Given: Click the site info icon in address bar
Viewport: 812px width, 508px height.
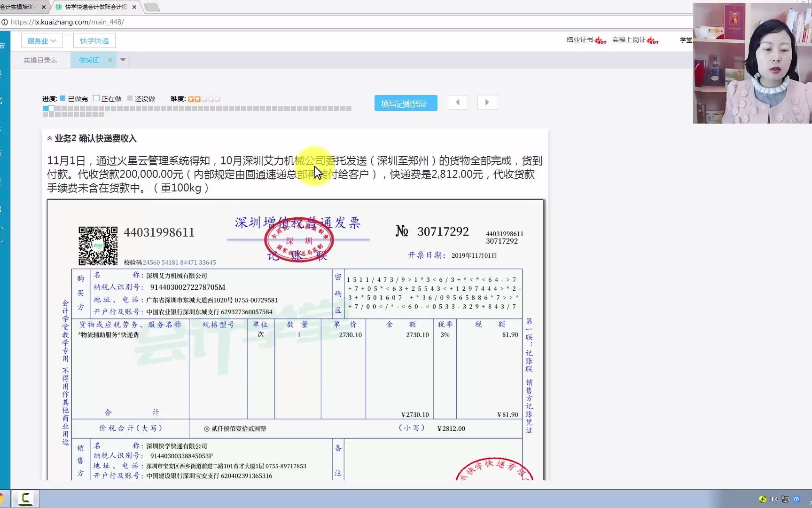Looking at the screenshot, I should tap(5, 22).
